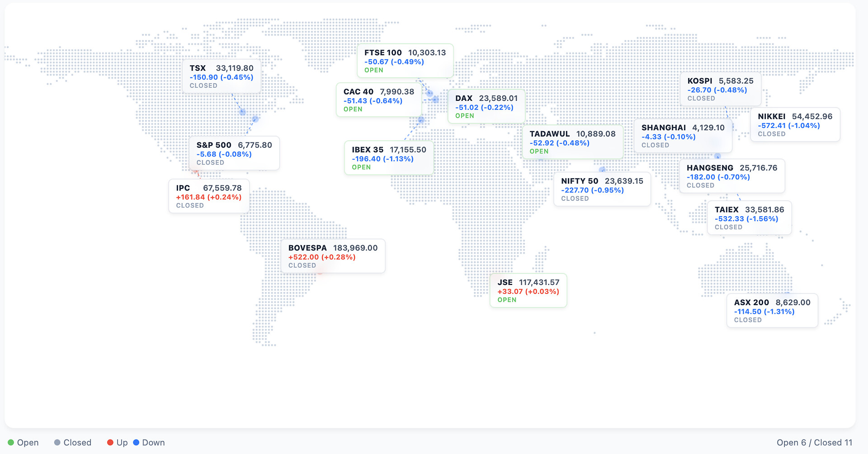Open the NIFTY 50 index card
The image size is (868, 454).
click(602, 189)
